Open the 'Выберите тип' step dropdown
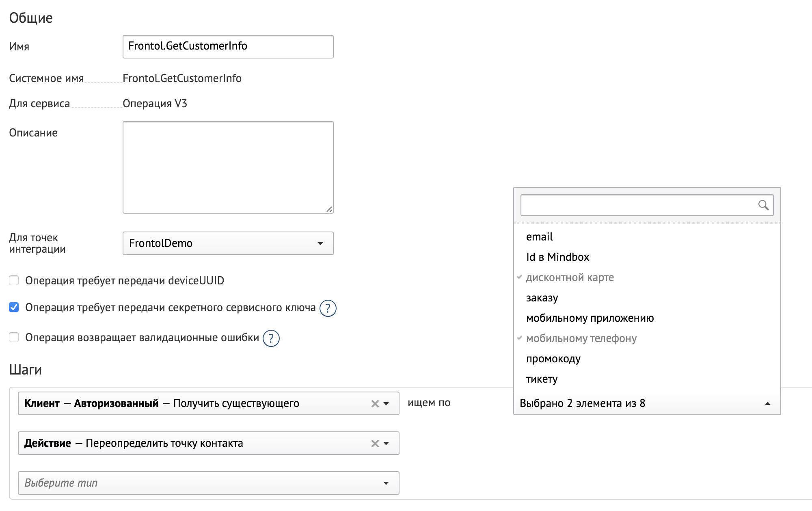This screenshot has height=511, width=812. (x=209, y=483)
